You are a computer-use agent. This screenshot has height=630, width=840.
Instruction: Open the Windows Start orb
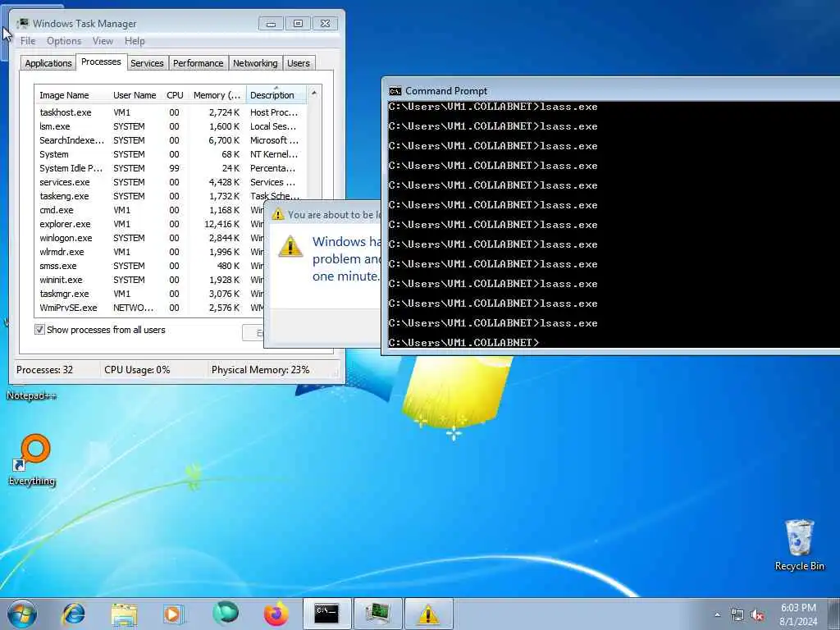tap(22, 614)
